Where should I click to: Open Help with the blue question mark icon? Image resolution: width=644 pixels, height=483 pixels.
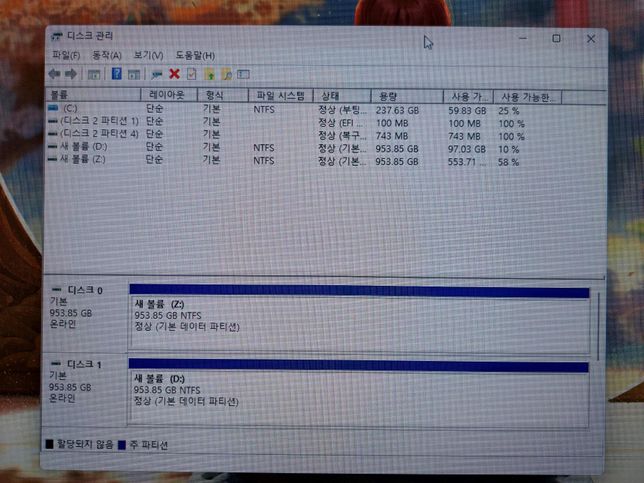tap(116, 74)
